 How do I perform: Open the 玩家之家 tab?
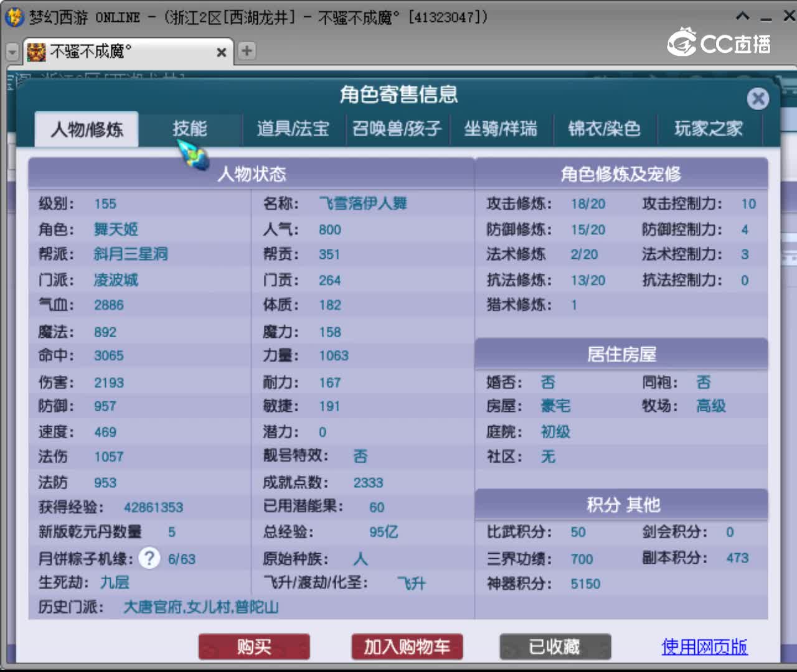[709, 129]
